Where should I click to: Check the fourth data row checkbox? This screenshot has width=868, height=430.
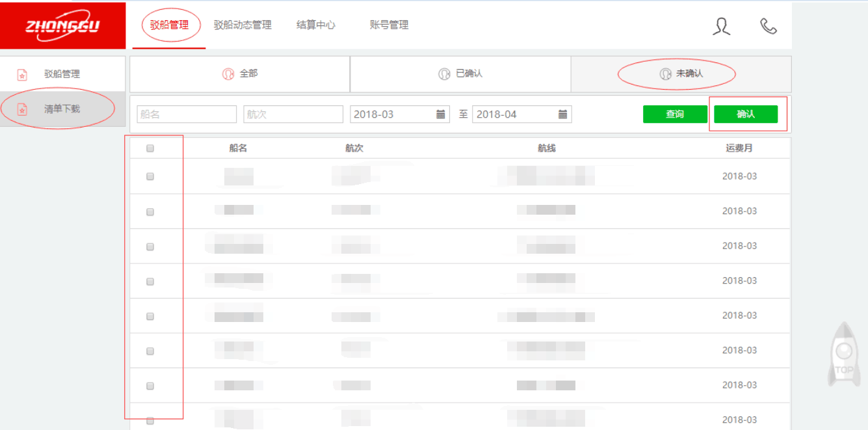pyautogui.click(x=150, y=282)
